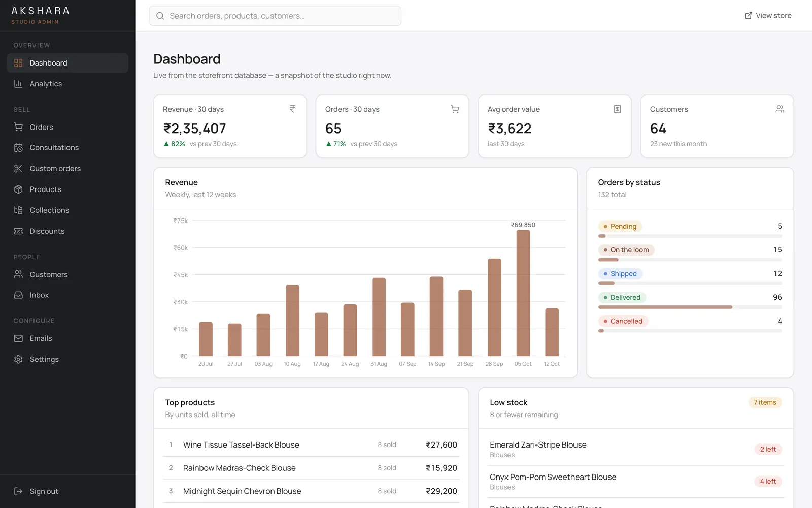The image size is (812, 508).
Task: Focus the search orders, products, customers field
Action: [275, 16]
